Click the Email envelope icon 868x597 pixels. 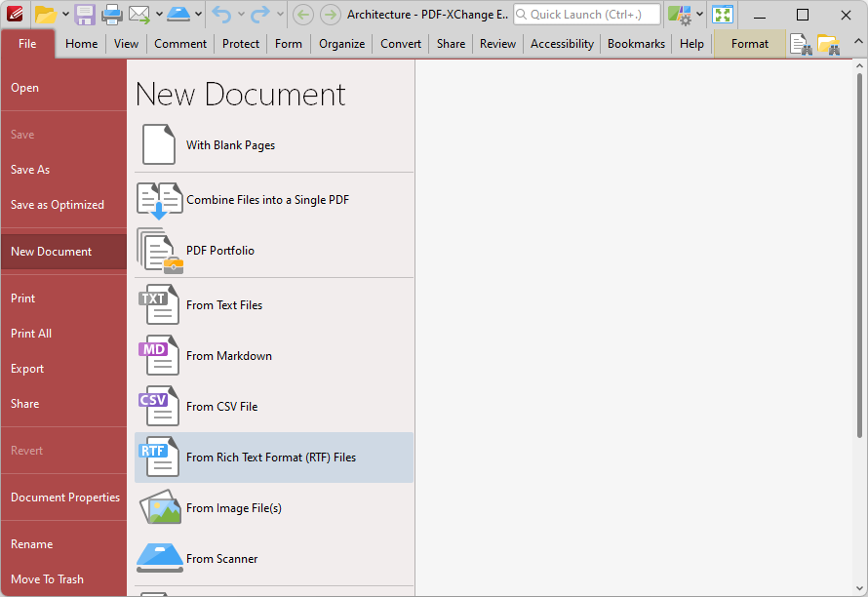[138, 15]
